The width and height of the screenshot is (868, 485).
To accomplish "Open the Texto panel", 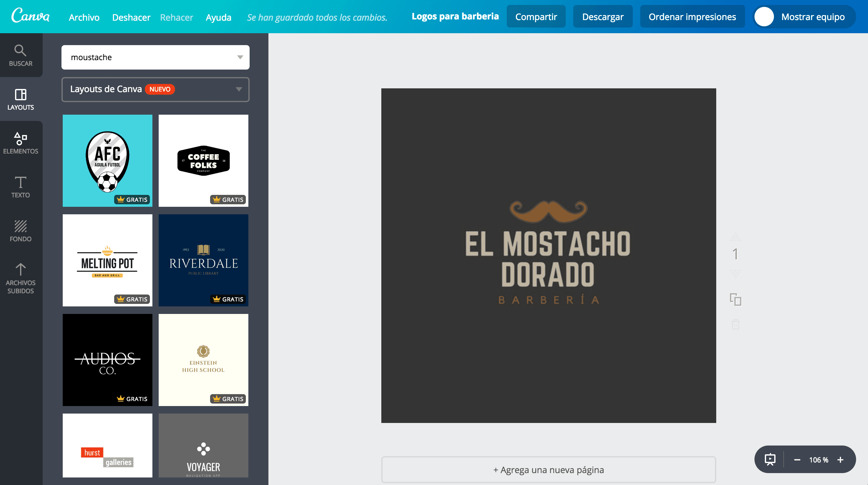I will click(21, 187).
